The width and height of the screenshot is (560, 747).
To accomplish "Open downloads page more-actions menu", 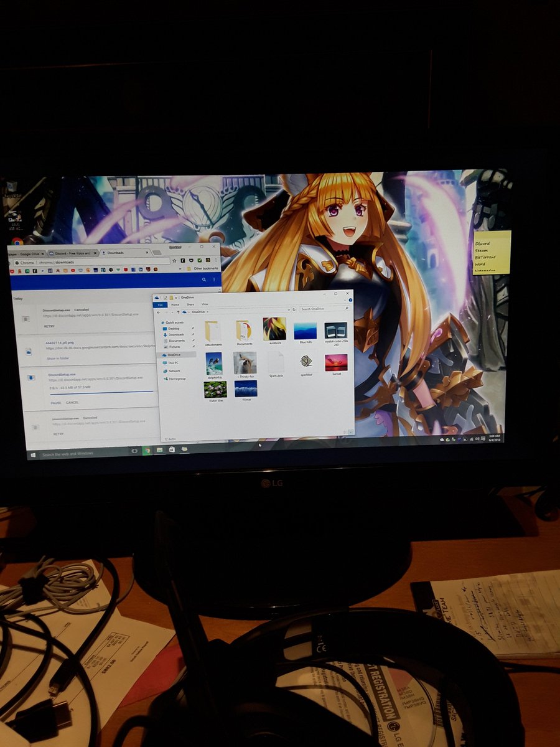I will click(x=215, y=280).
